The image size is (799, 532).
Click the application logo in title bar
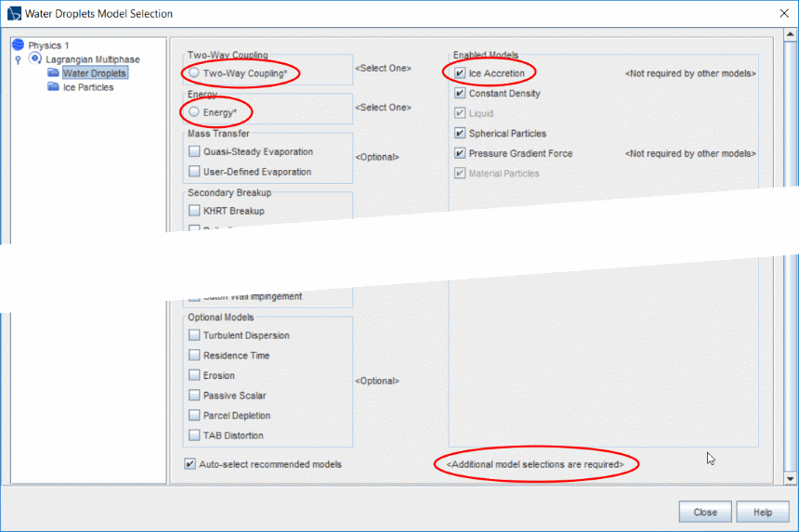pos(13,14)
